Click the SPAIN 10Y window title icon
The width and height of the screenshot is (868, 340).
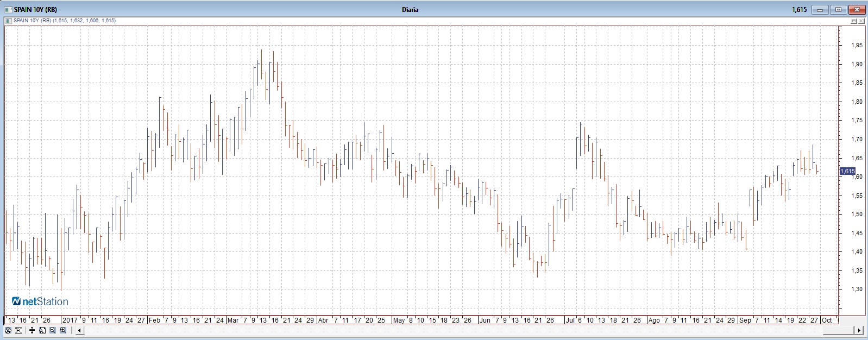pos(8,10)
